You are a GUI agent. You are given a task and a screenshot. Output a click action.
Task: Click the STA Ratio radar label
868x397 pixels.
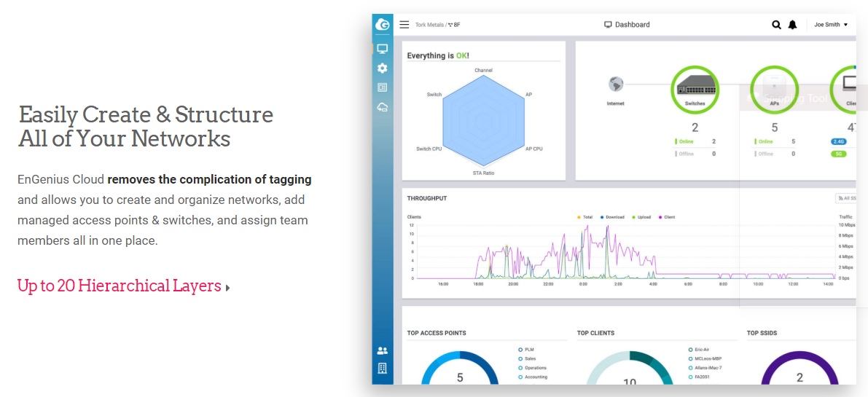tap(483, 173)
